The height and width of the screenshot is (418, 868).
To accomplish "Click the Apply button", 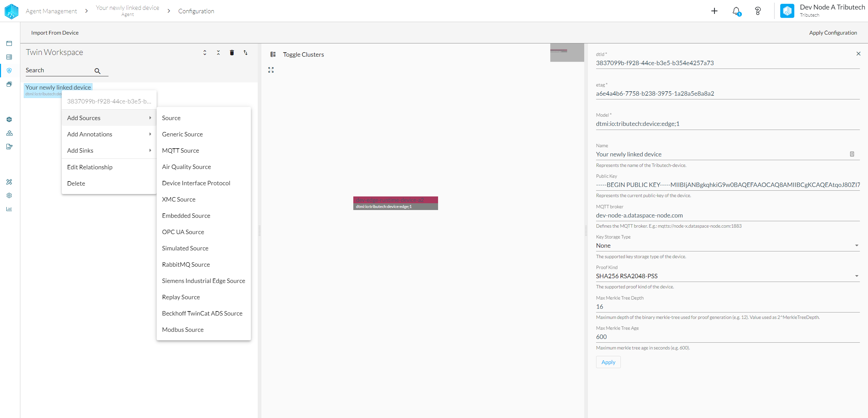I will pyautogui.click(x=608, y=362).
